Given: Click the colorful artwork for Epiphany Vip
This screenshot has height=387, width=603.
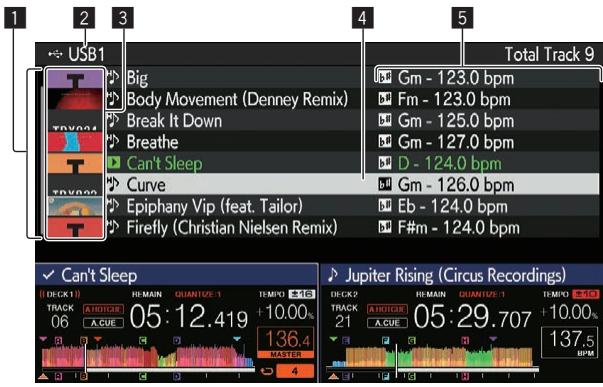Looking at the screenshot, I should (x=75, y=206).
